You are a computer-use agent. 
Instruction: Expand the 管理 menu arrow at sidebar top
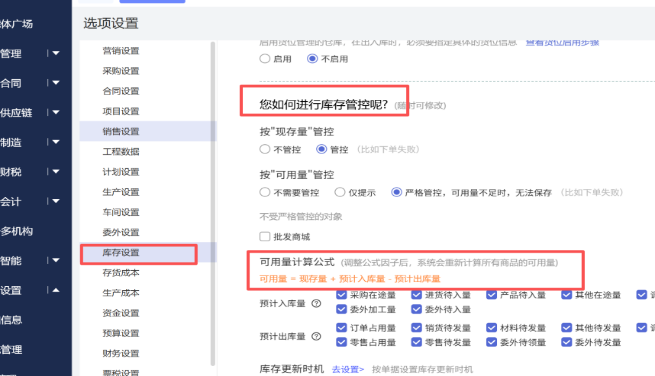56,53
